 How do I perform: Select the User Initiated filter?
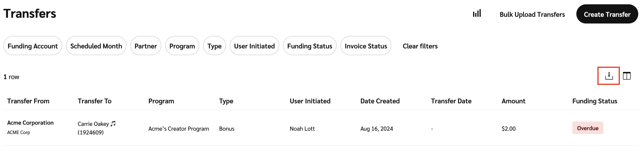pos(254,46)
